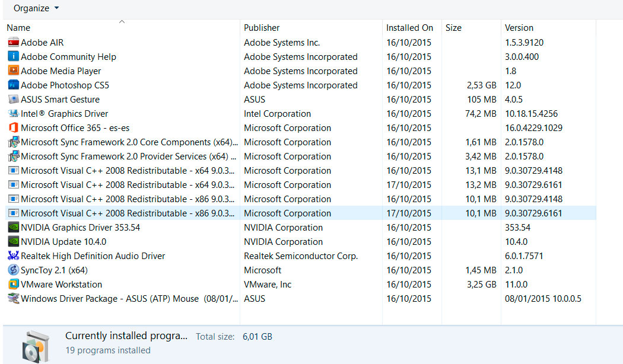Select the Intel Graphics Driver row

click(x=65, y=114)
